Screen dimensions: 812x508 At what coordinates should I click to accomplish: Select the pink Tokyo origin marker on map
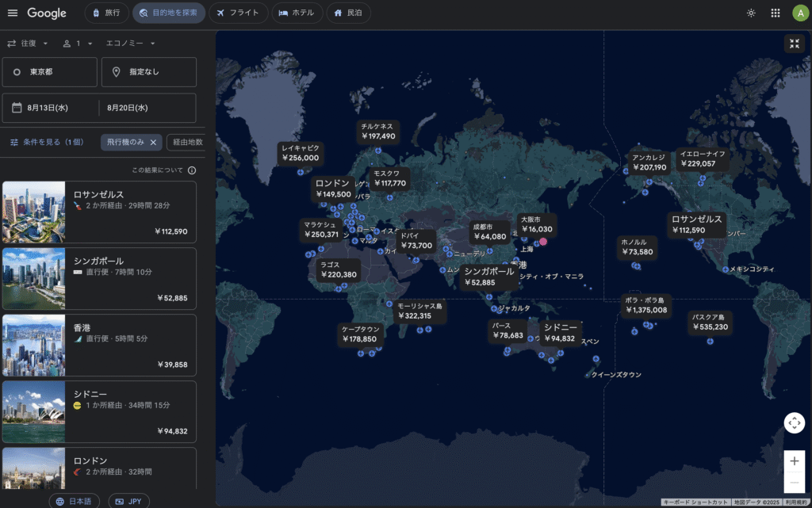pyautogui.click(x=542, y=242)
